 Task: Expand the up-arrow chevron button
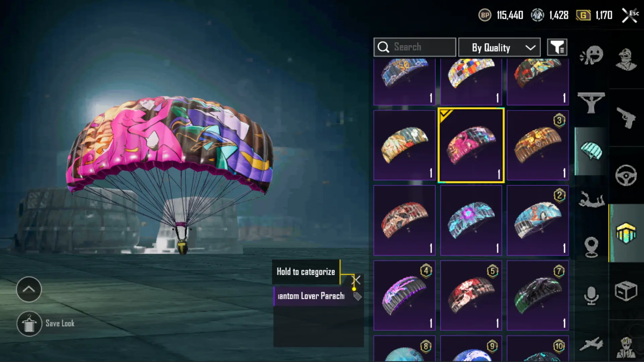[x=29, y=289]
